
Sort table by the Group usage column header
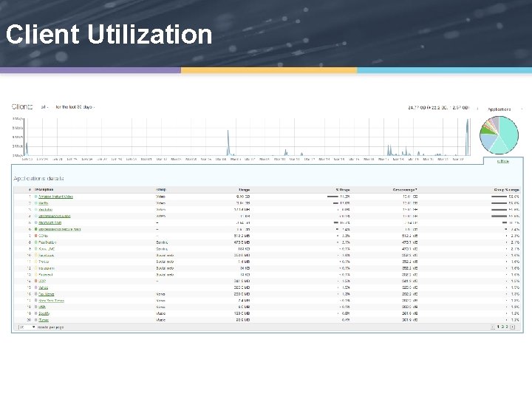coord(405,190)
